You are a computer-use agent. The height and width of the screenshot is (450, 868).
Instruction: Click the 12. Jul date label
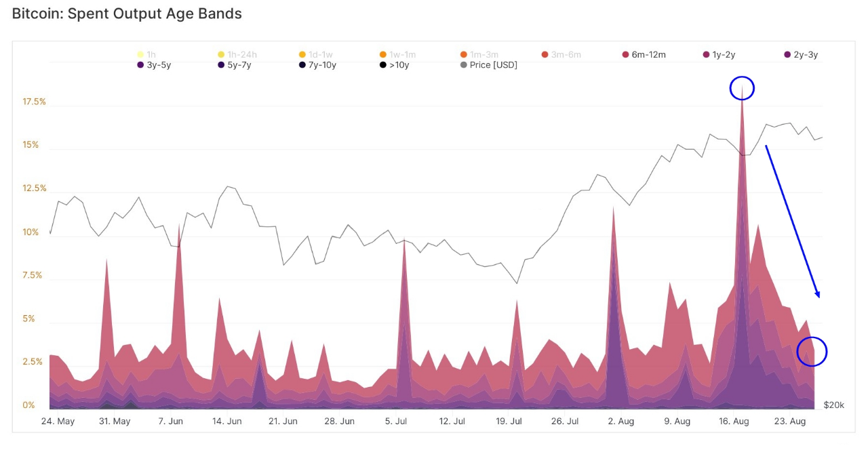pos(452,421)
